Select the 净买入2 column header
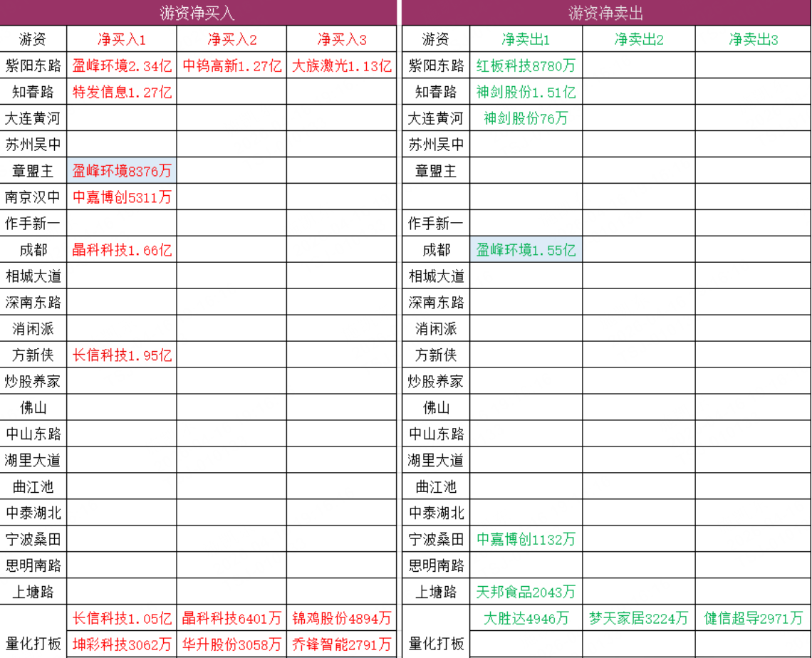 (x=232, y=39)
